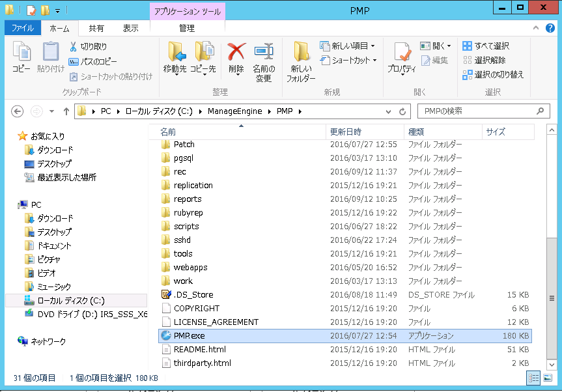The width and height of the screenshot is (562, 392).
Task: Click the .DS_Store file icon
Action: coord(166,294)
